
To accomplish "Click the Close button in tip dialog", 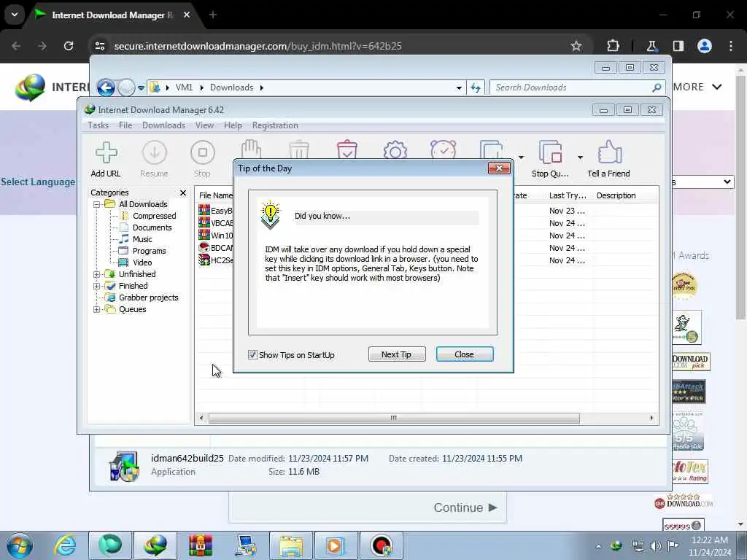I will pos(465,354).
